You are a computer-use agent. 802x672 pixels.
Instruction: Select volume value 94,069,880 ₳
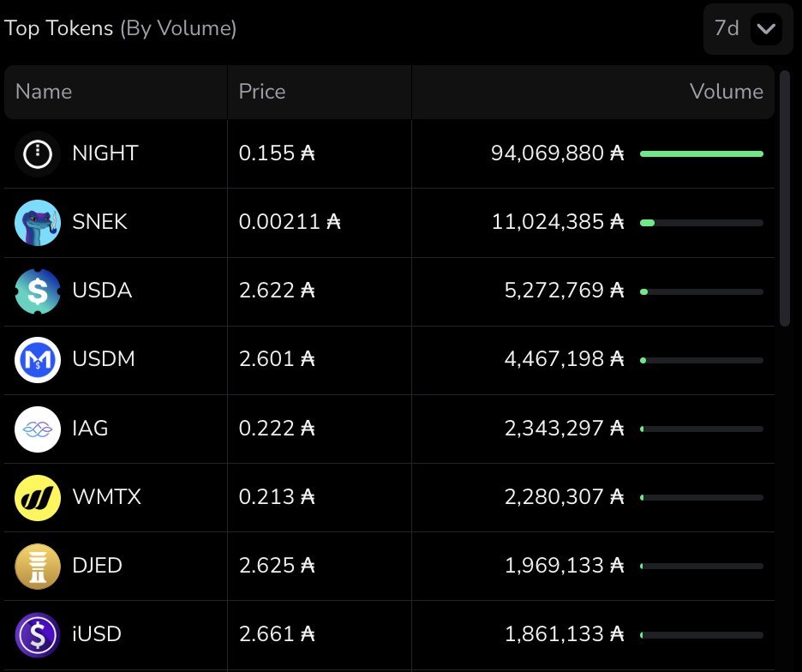[x=558, y=153]
